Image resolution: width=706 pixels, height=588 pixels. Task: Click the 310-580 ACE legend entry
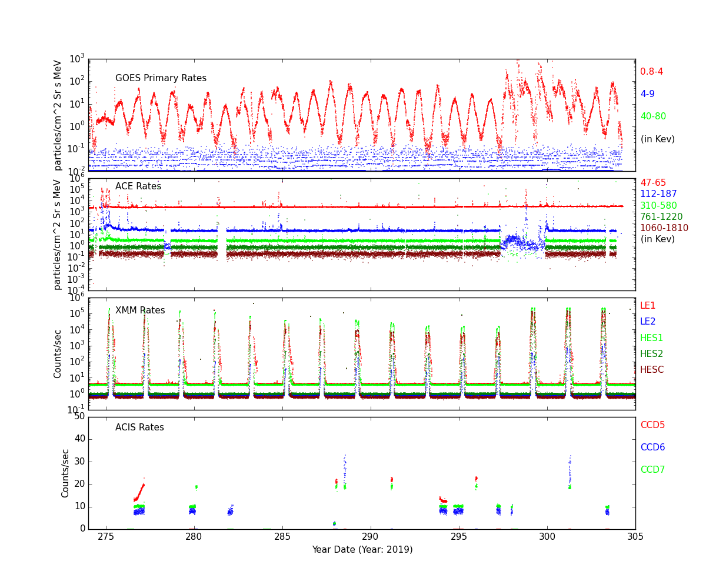click(658, 206)
